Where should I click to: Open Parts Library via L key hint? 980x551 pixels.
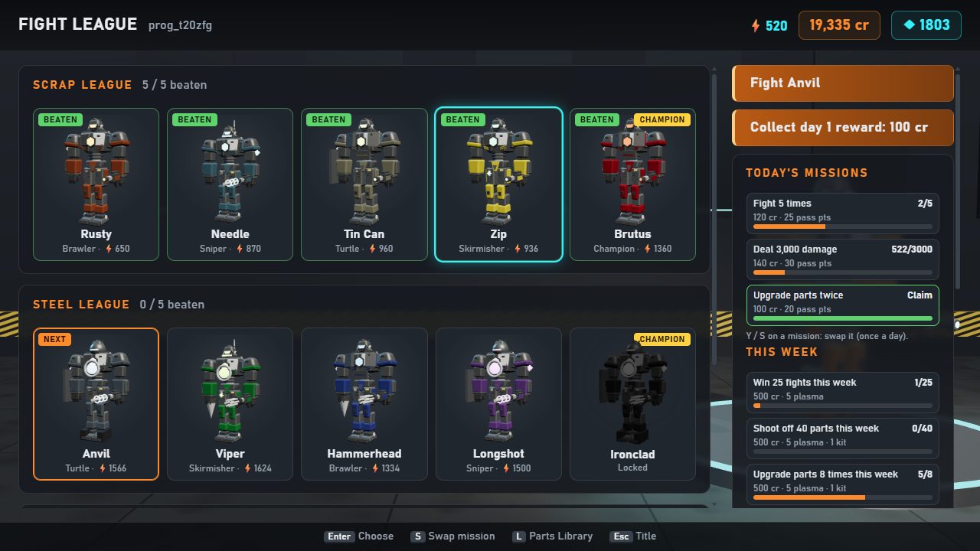click(x=518, y=536)
